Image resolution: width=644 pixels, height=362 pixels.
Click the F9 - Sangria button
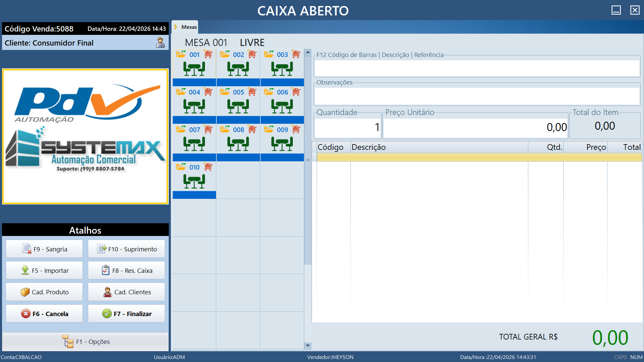pos(44,249)
